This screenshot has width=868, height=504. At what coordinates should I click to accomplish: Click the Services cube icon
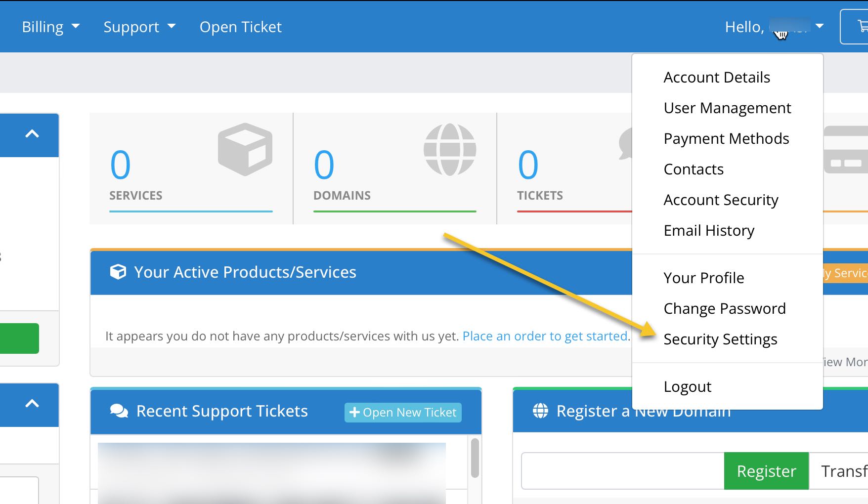(245, 150)
